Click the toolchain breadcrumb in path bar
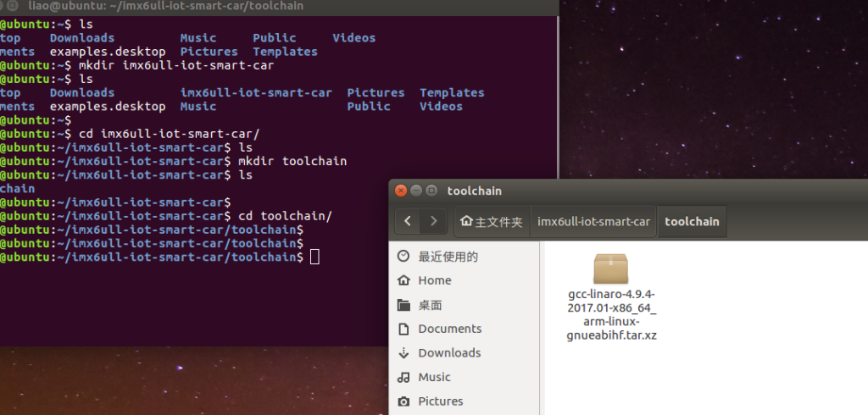 coord(692,222)
